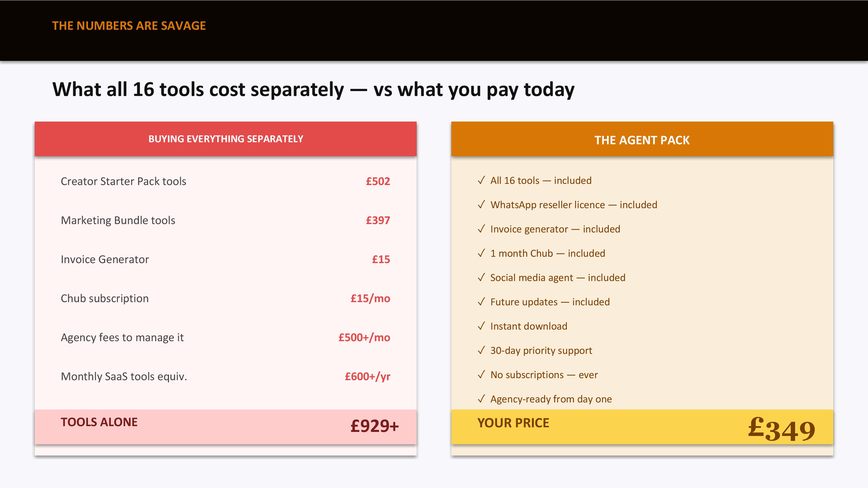The height and width of the screenshot is (488, 868).
Task: Select "The Numbers Are Savage" heading text
Action: [129, 26]
